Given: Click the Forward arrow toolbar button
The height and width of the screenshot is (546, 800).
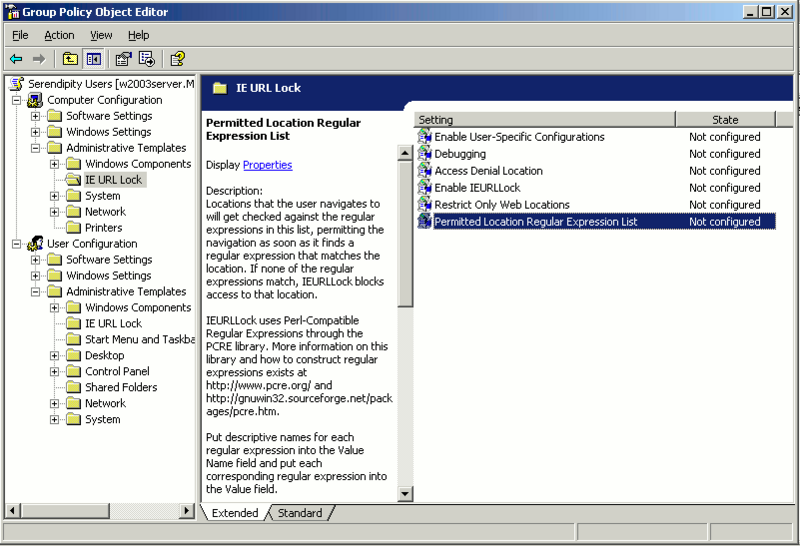Looking at the screenshot, I should pos(39,59).
